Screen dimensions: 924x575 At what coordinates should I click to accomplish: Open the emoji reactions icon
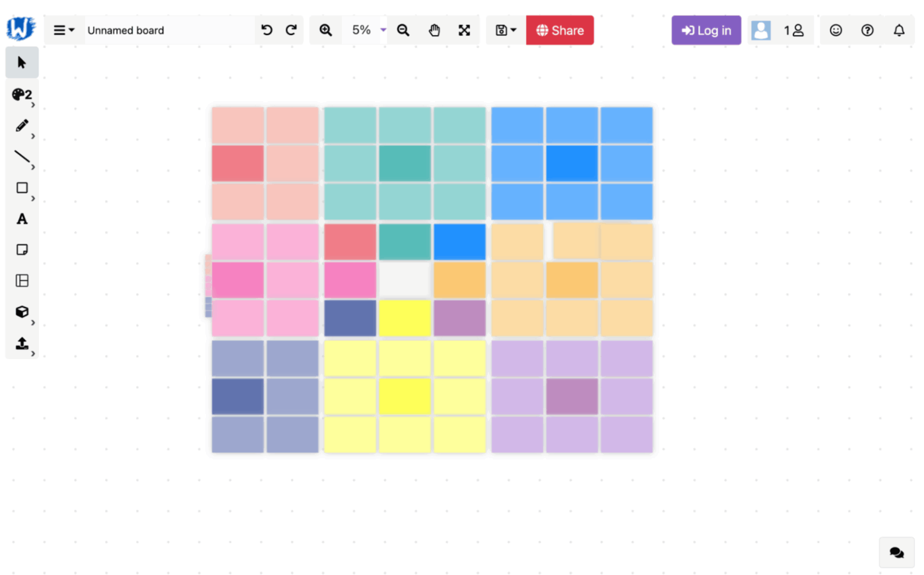click(x=836, y=30)
